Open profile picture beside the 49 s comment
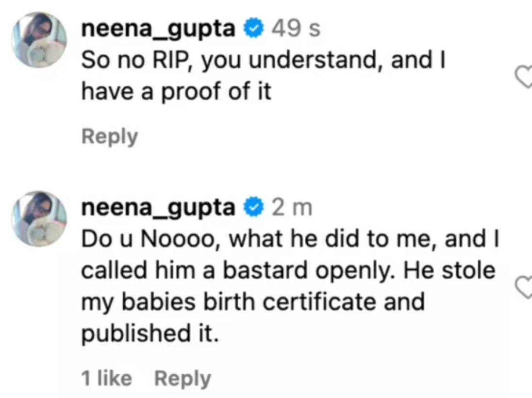Viewport: 532px width, 398px height. [39, 39]
